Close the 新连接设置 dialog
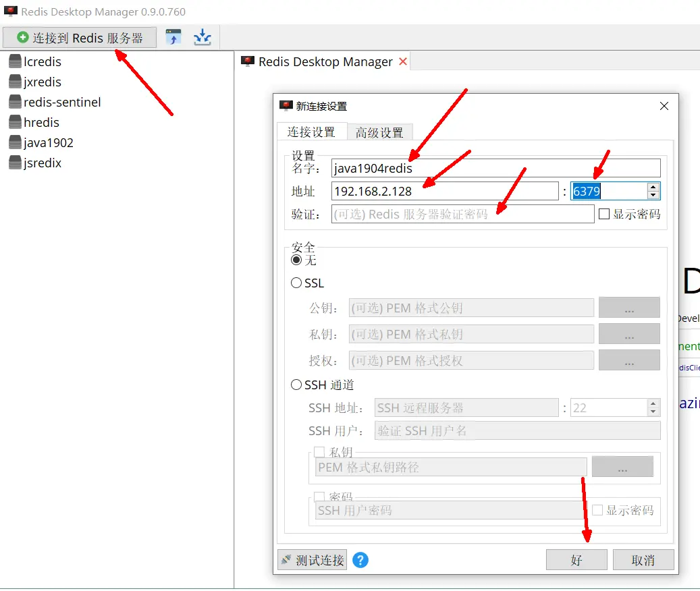Viewport: 700px width, 591px height. coord(664,106)
